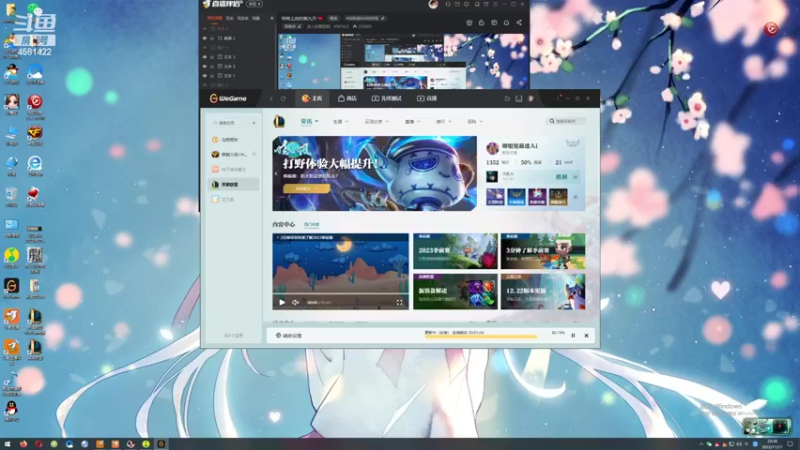Screen dimensions: 800x450
Task: Open the 直播 tab in WeGame
Action: [427, 98]
